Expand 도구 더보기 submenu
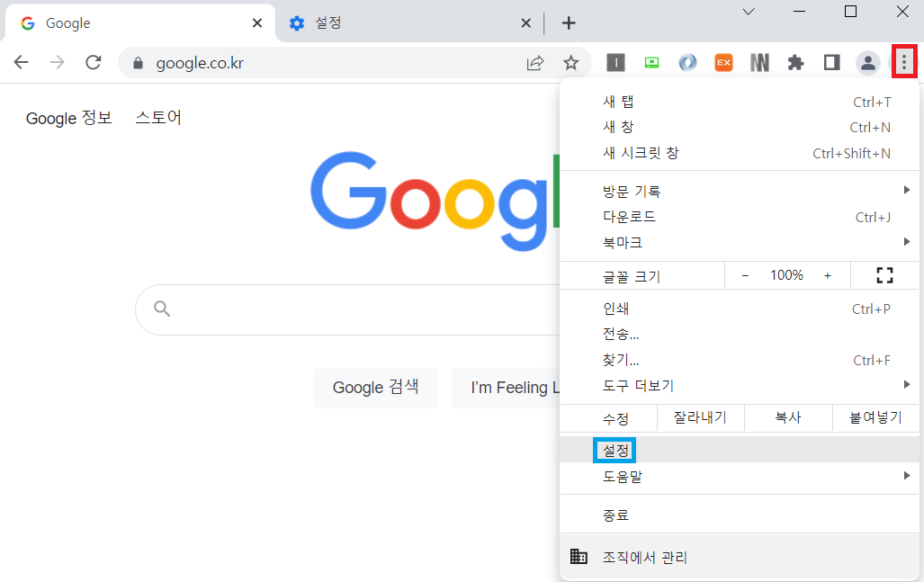The height and width of the screenshot is (582, 924). (740, 386)
